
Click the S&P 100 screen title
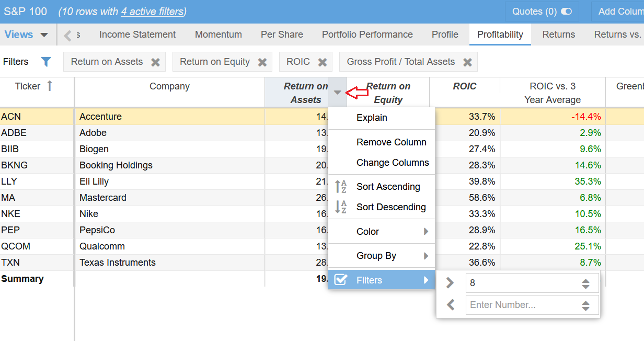click(x=26, y=12)
